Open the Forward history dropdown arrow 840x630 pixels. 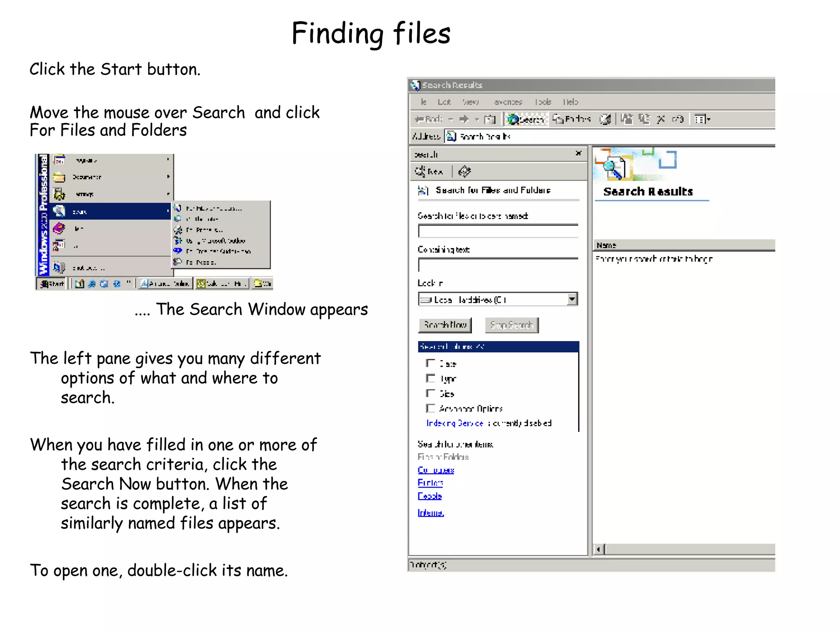pos(477,119)
